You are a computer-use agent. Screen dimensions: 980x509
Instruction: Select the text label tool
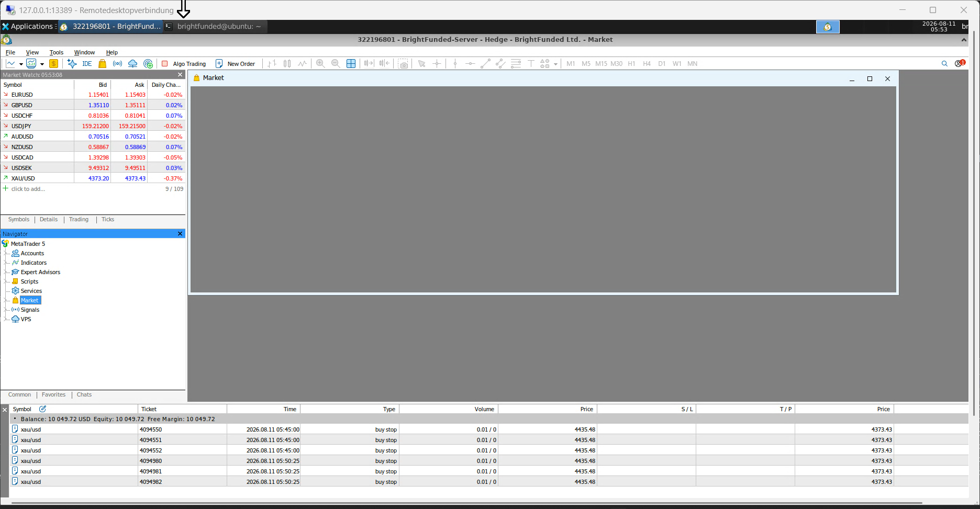[x=531, y=64]
